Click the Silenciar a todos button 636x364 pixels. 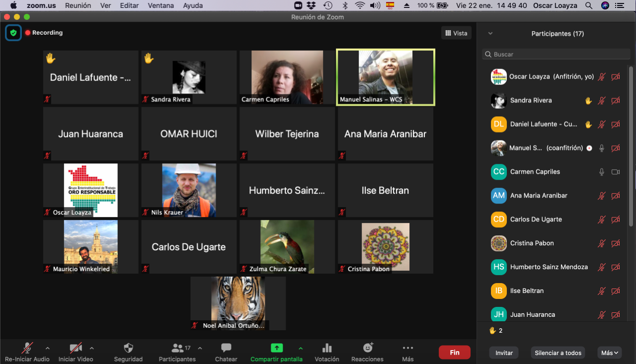click(557, 353)
